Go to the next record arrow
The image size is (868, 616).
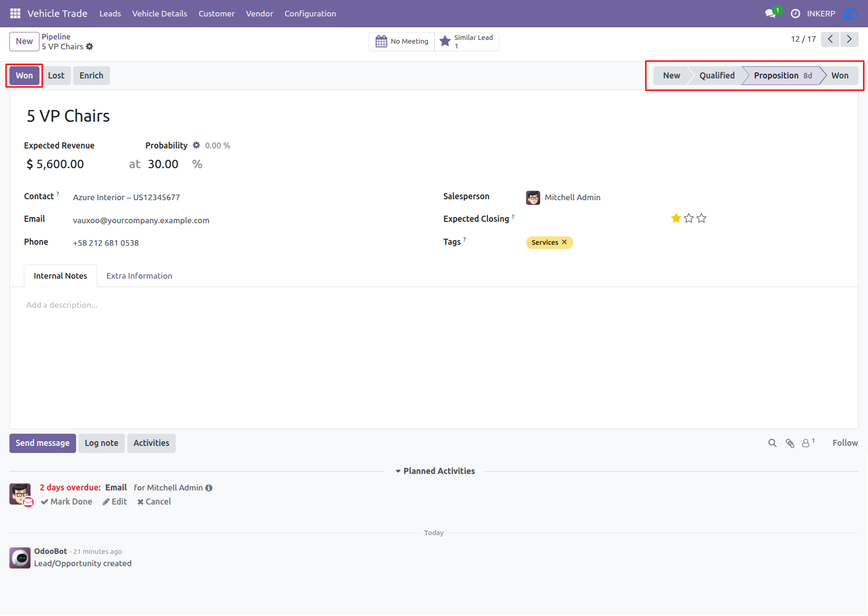pos(849,39)
